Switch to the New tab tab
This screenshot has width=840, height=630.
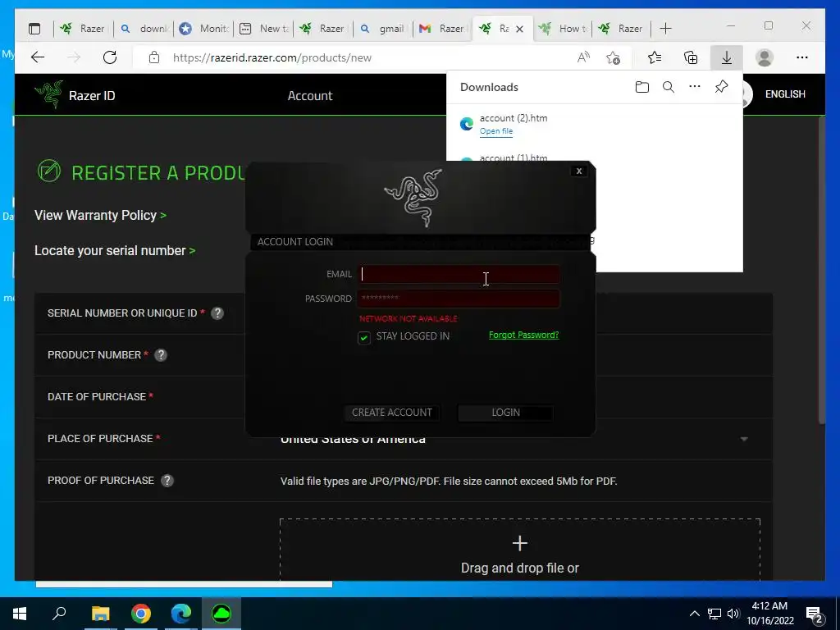(x=263, y=29)
